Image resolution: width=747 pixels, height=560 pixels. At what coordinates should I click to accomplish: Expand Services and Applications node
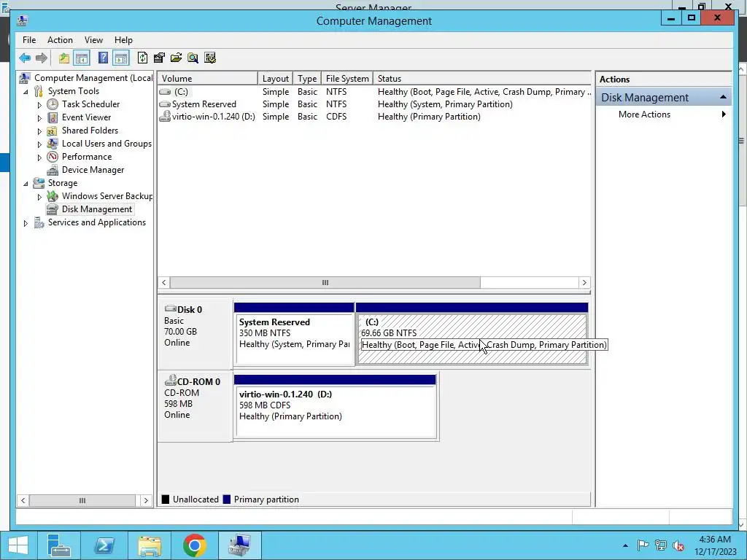click(26, 223)
